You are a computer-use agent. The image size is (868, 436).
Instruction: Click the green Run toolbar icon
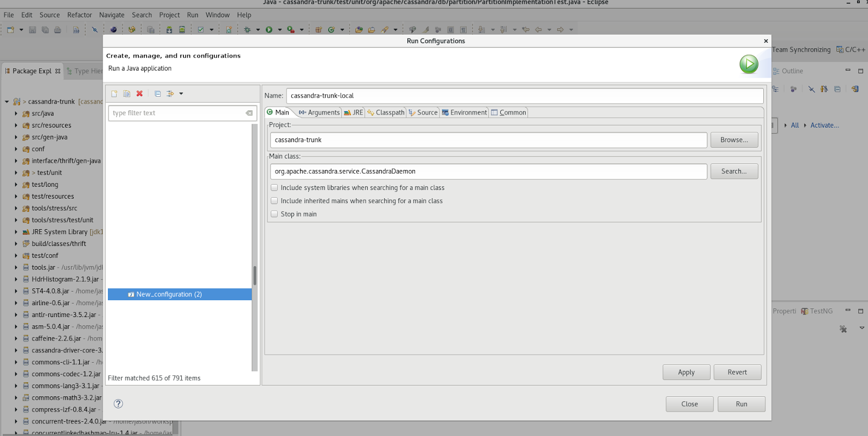269,30
